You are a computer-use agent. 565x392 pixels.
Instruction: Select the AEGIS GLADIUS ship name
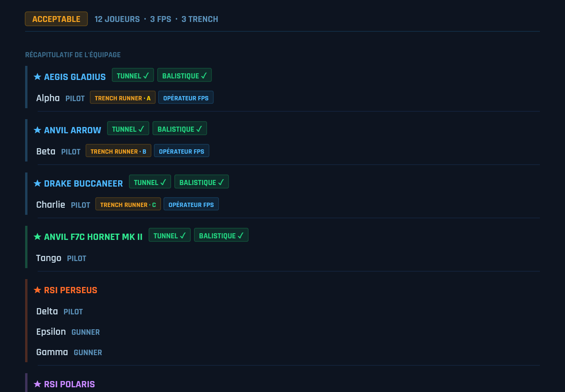pyautogui.click(x=75, y=77)
